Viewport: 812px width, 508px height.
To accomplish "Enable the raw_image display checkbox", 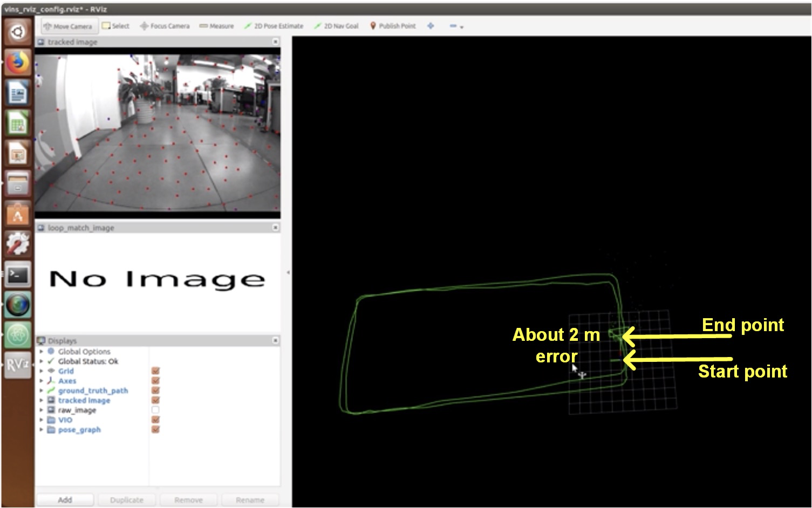I will tap(155, 410).
